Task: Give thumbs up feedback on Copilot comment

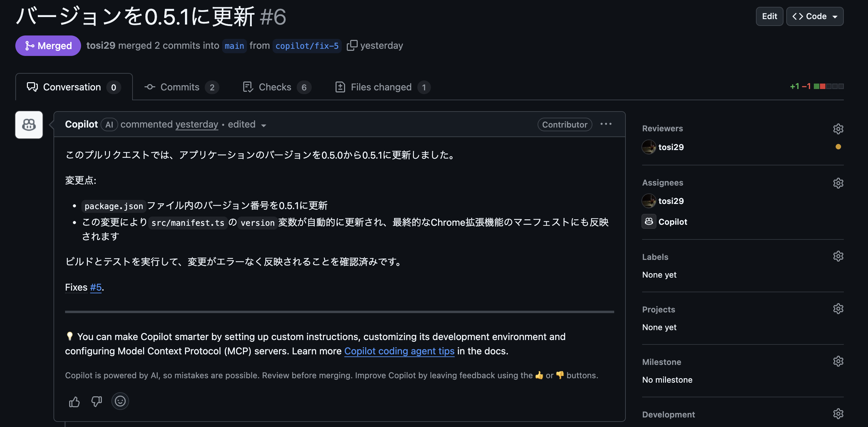Action: 74,401
